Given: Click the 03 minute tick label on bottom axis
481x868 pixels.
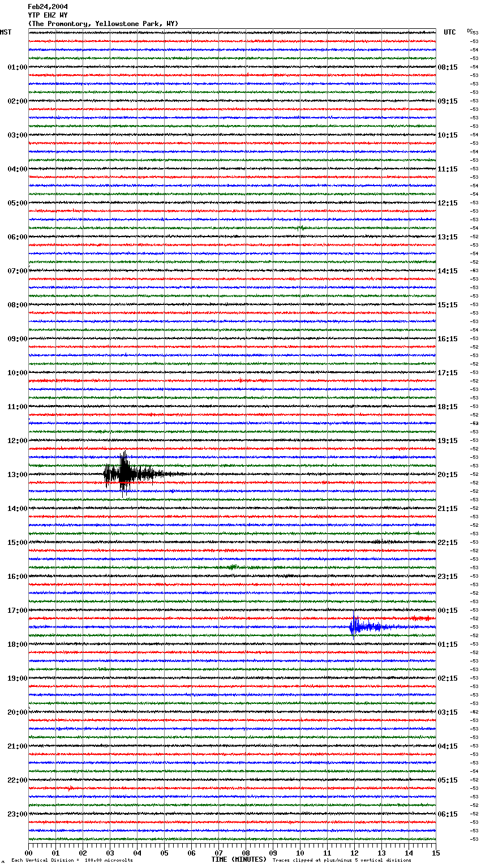Looking at the screenshot, I should coord(110,853).
